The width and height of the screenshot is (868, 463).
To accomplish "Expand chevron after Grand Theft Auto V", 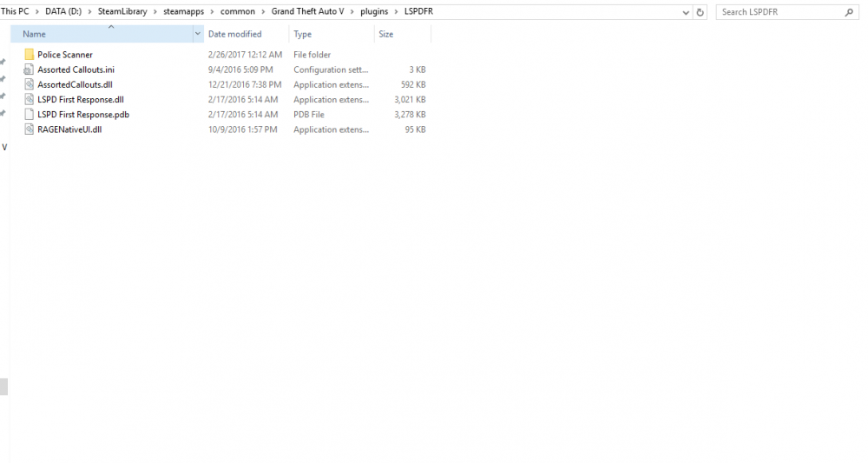I will pyautogui.click(x=352, y=11).
